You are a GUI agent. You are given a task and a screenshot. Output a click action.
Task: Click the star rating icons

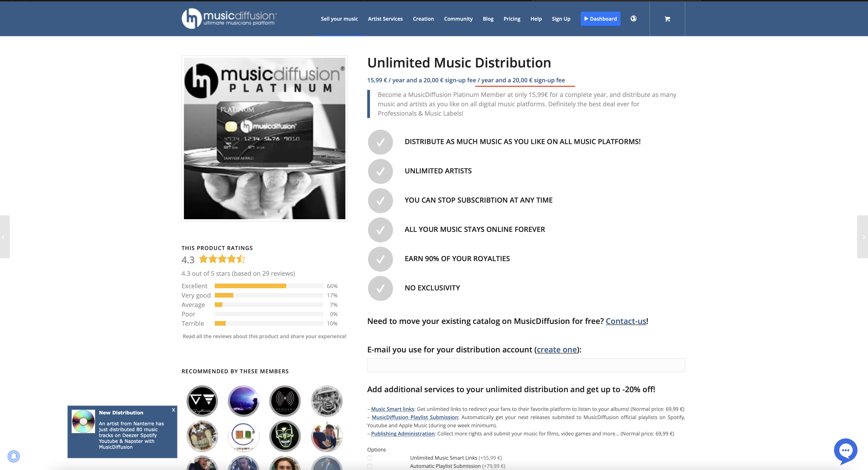[222, 259]
